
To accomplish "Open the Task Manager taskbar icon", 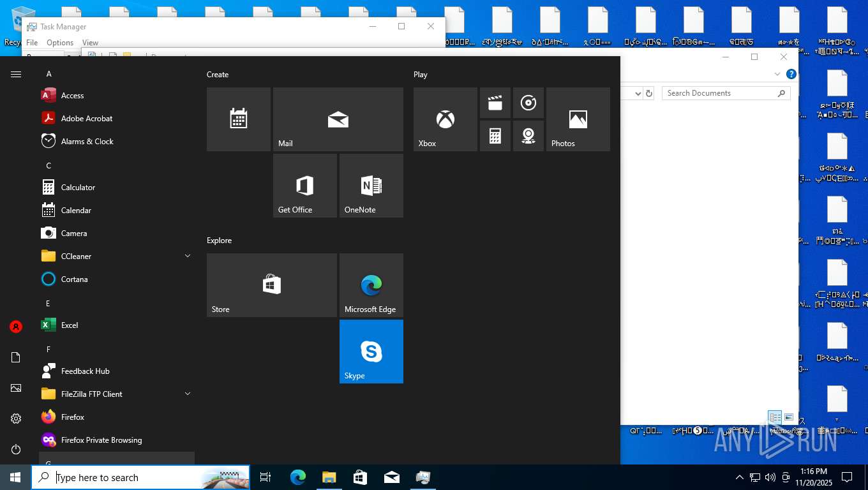I will point(423,477).
